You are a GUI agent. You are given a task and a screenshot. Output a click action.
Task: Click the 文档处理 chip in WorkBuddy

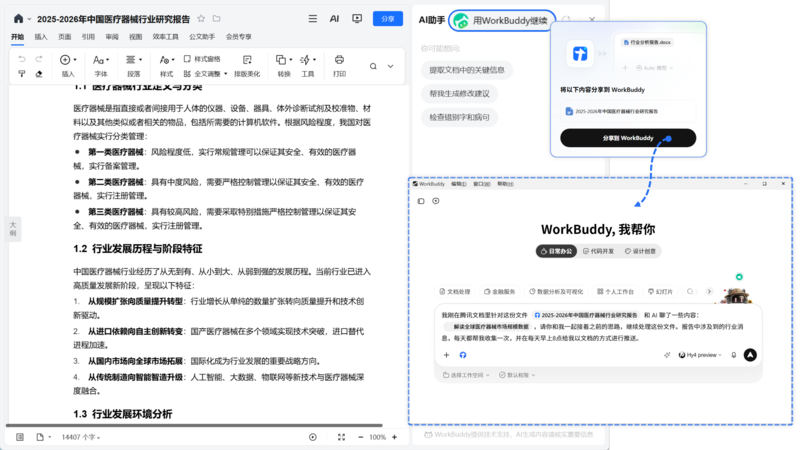tap(455, 292)
